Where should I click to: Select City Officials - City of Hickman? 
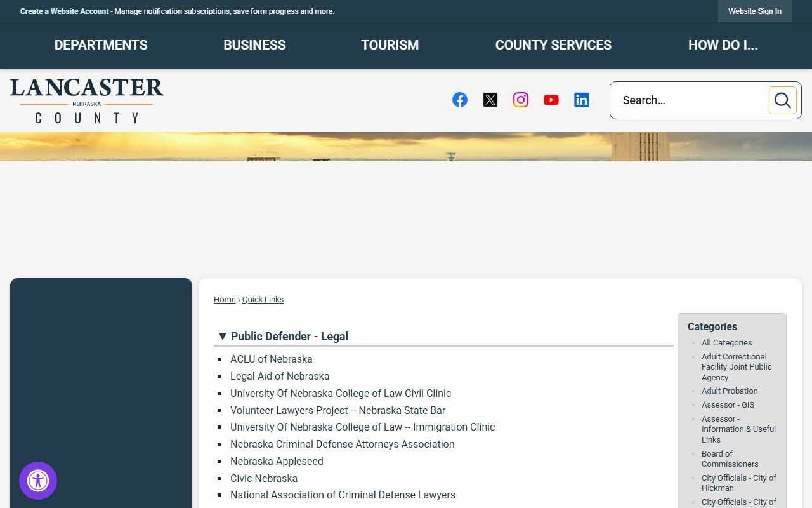click(739, 483)
